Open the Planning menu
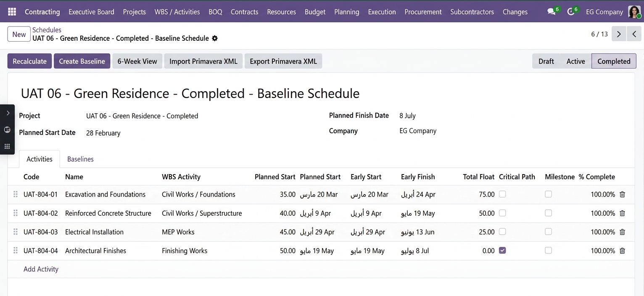This screenshot has width=644, height=296. click(x=346, y=12)
